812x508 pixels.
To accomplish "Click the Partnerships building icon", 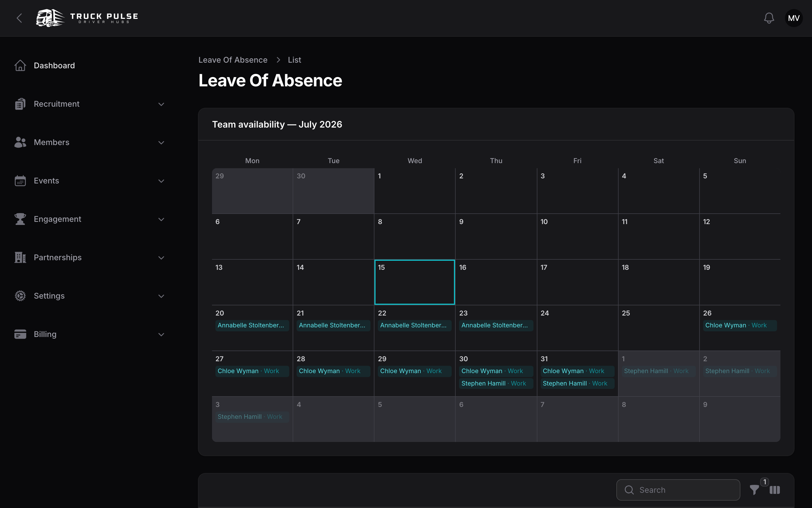I will pos(20,257).
